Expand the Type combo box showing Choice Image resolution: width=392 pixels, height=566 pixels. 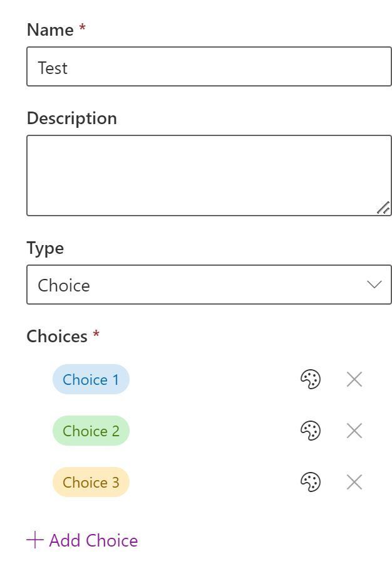pos(209,285)
